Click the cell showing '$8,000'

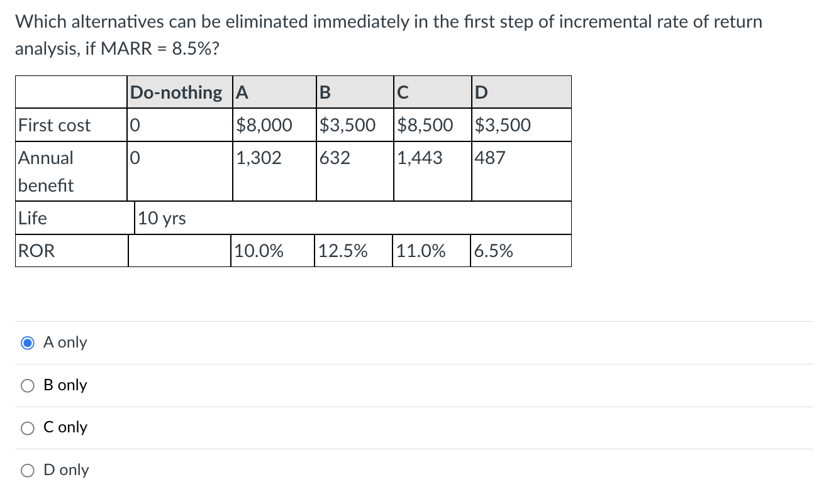[x=264, y=125]
